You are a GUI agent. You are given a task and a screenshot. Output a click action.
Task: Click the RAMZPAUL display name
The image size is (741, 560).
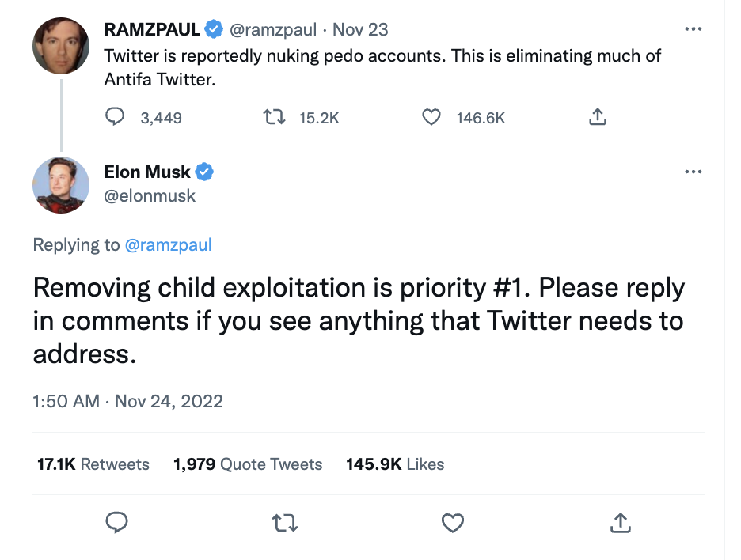(152, 29)
